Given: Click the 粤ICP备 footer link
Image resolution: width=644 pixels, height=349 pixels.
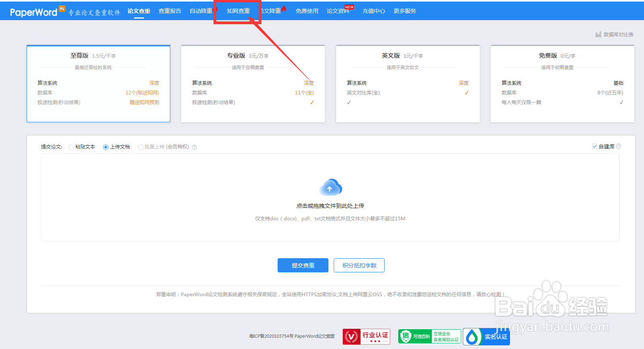Looking at the screenshot, I should (292, 336).
